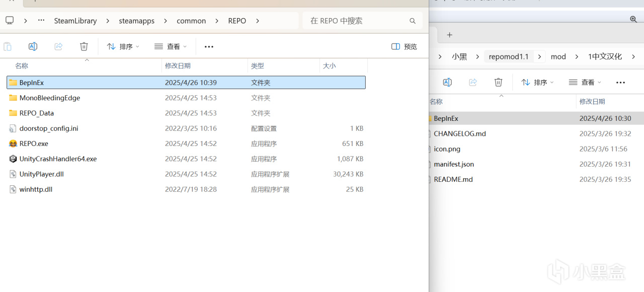Image resolution: width=644 pixels, height=292 pixels.
Task: Expand chevron after repomod1.1 in right window
Action: (x=539, y=56)
